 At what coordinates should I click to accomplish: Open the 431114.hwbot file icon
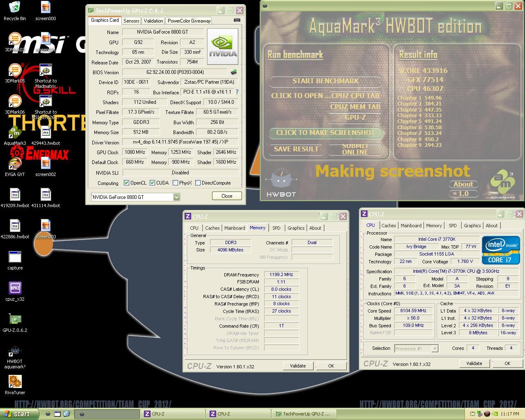tap(46, 198)
